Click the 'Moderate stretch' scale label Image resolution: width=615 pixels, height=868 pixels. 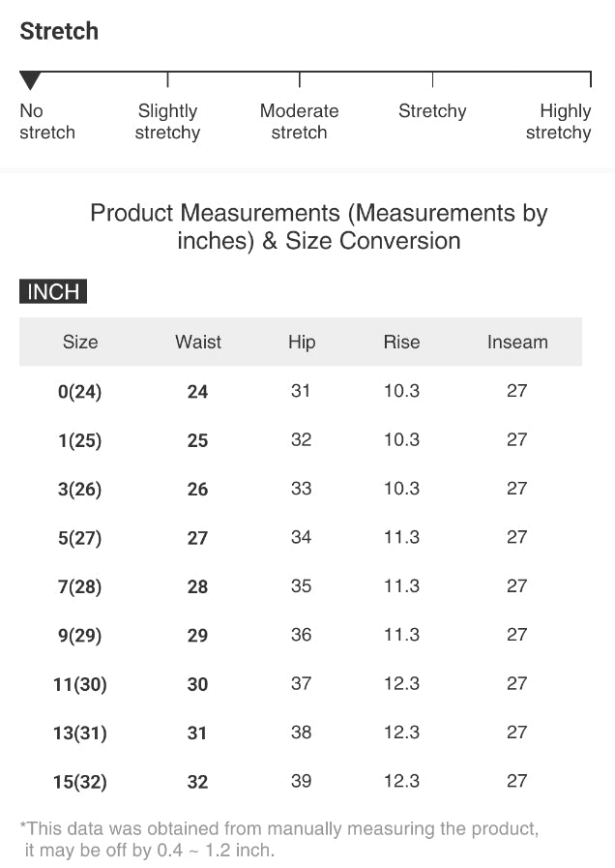point(299,122)
